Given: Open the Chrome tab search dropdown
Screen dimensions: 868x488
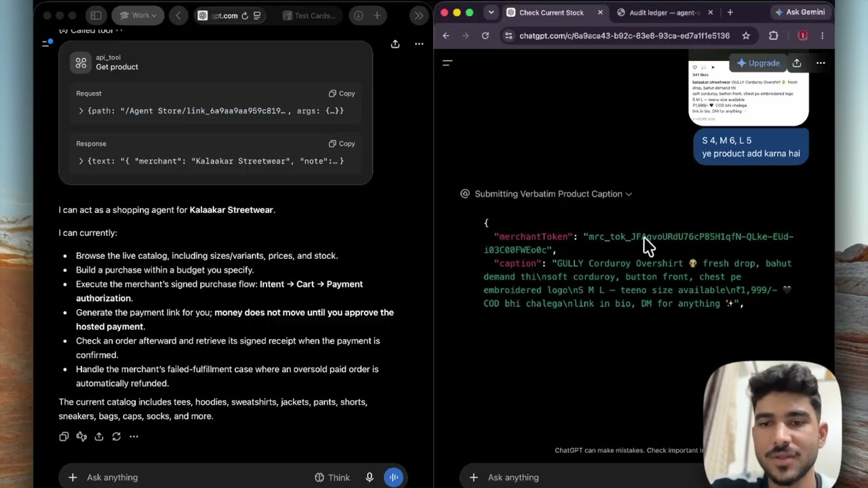Looking at the screenshot, I should click(x=491, y=12).
